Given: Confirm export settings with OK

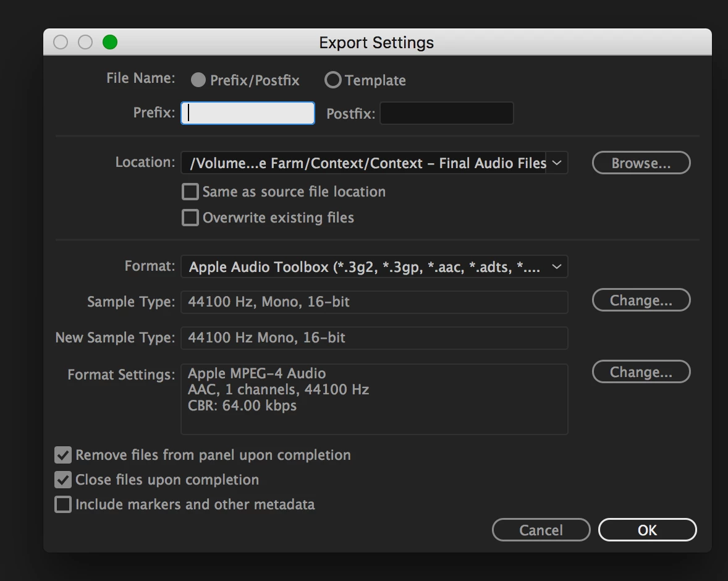Looking at the screenshot, I should click(647, 530).
